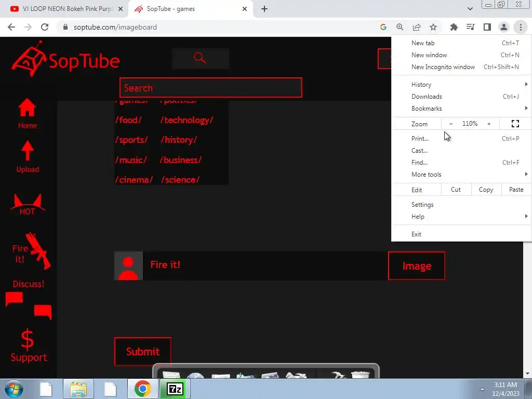
Task: Open the /technology/ board link
Action: pyautogui.click(x=187, y=120)
